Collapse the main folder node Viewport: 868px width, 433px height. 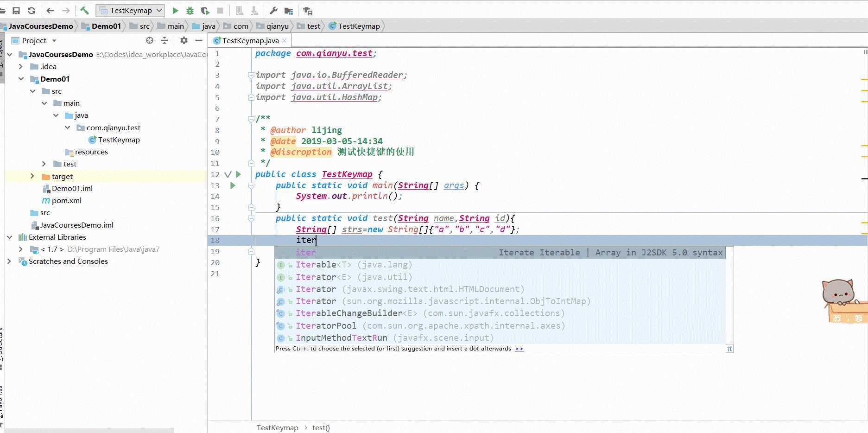pos(44,103)
